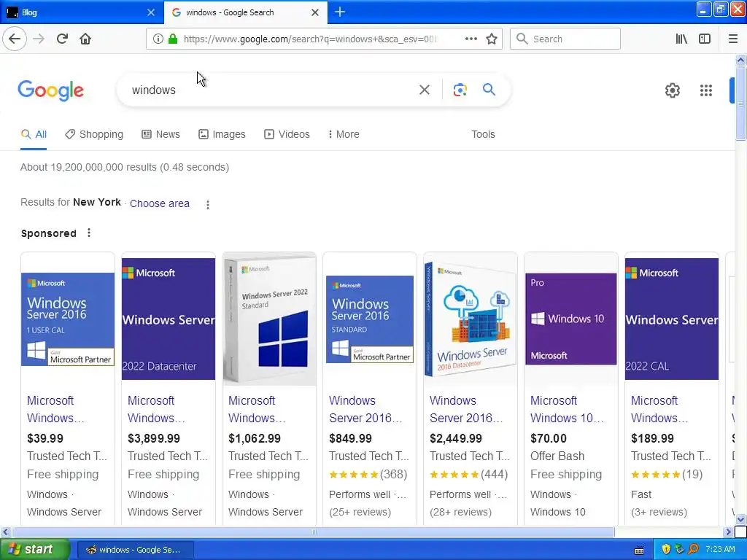Open the Firefox Library icon

681,39
